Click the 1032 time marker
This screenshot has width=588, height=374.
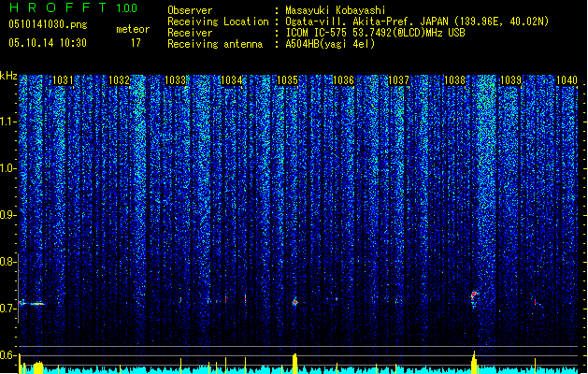coord(119,80)
